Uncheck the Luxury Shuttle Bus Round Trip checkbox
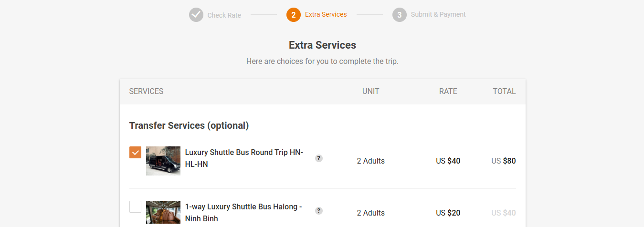Image resolution: width=644 pixels, height=227 pixels. (x=136, y=153)
